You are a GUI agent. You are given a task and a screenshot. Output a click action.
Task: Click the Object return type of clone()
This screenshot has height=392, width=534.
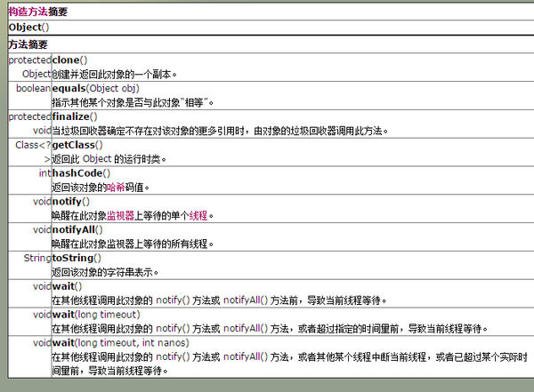click(x=36, y=74)
